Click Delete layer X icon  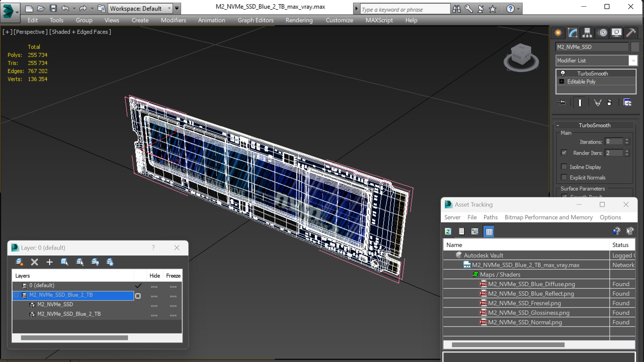35,262
